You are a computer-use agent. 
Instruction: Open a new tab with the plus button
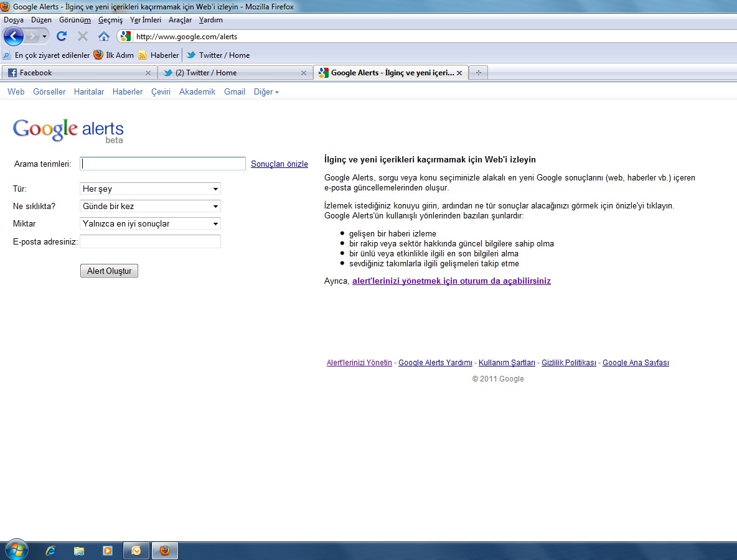click(479, 73)
